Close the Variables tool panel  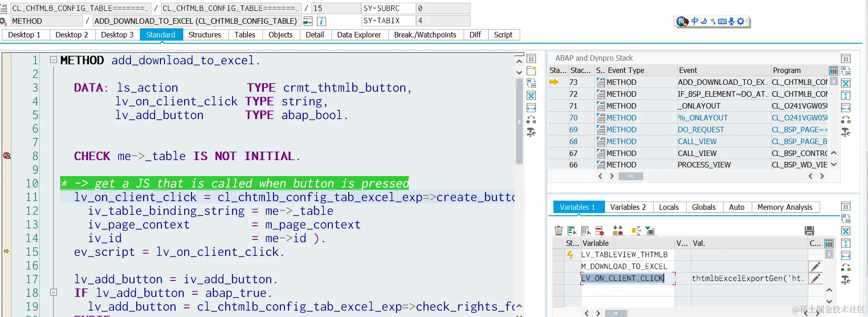coord(846,207)
